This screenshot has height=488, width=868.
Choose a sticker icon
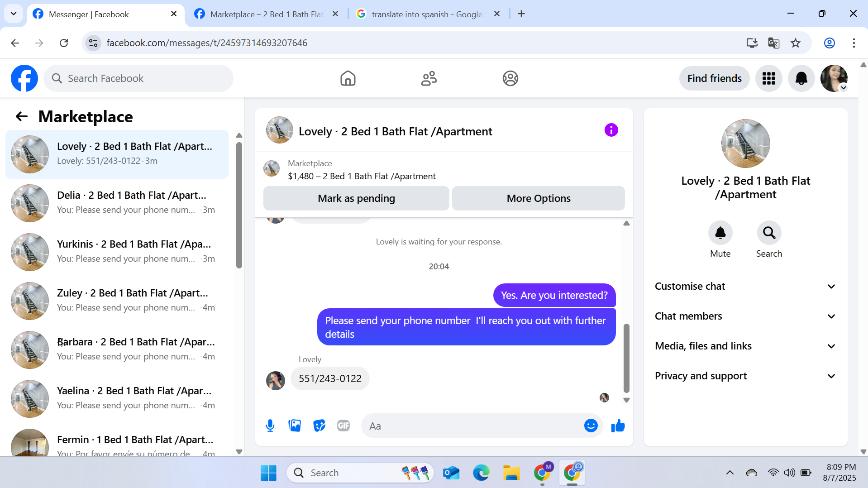(319, 426)
